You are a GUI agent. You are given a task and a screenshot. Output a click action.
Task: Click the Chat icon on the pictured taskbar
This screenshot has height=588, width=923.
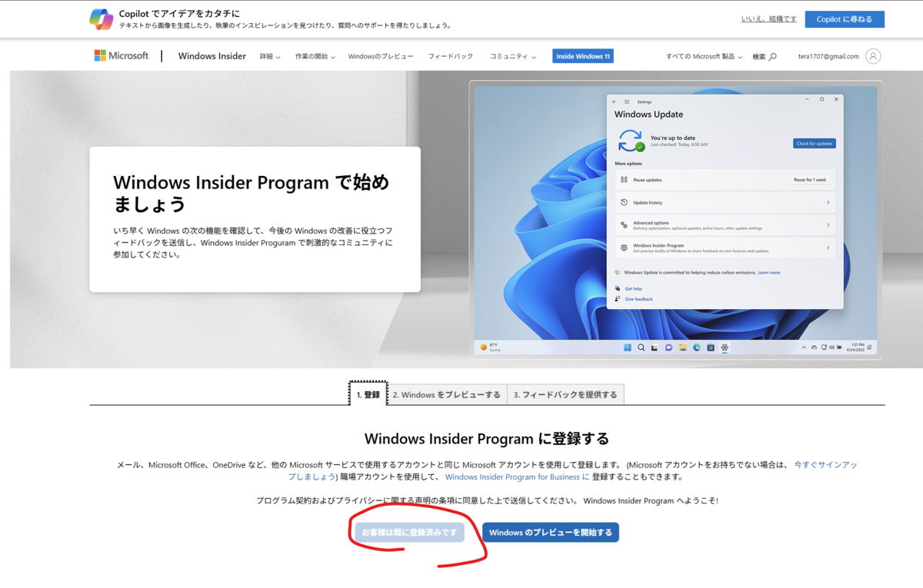pyautogui.click(x=668, y=347)
